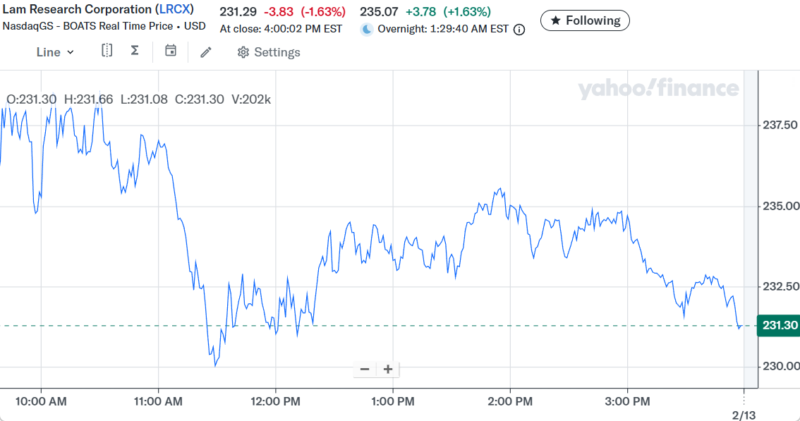Open the events calendar icon
The height and width of the screenshot is (421, 800).
[x=171, y=51]
